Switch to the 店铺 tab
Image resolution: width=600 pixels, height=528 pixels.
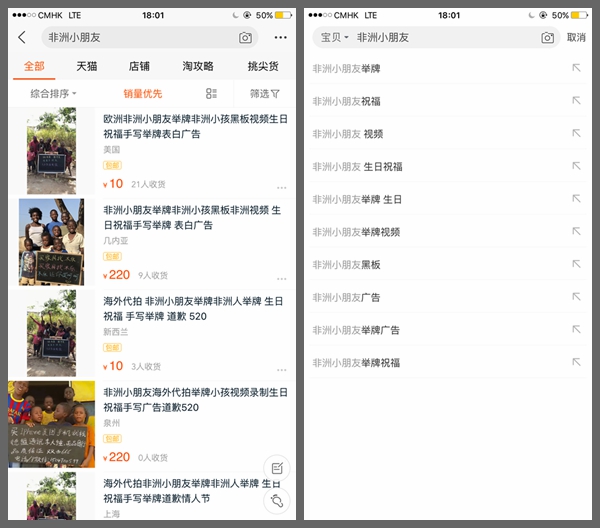tap(139, 66)
